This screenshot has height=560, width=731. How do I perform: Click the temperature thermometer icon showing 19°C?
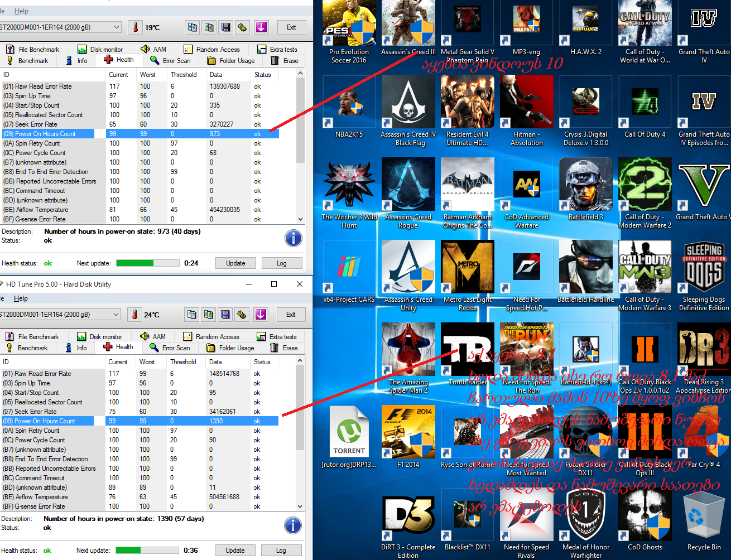pos(136,27)
